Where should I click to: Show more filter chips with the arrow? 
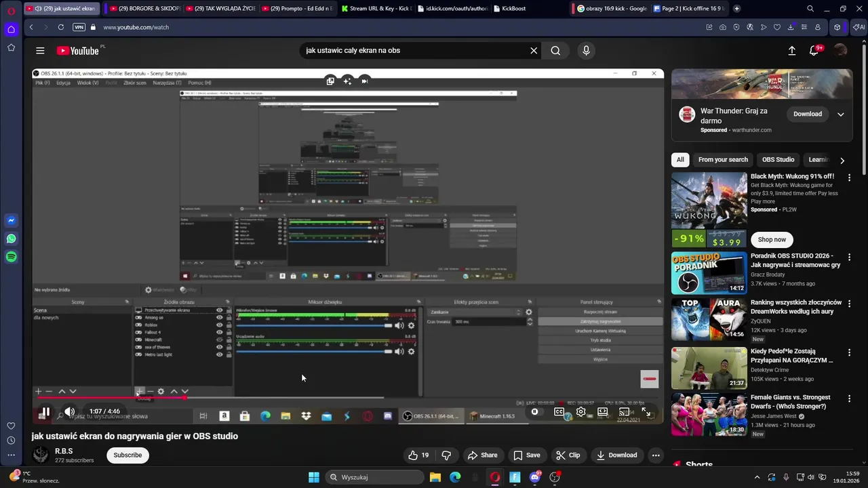click(x=842, y=161)
